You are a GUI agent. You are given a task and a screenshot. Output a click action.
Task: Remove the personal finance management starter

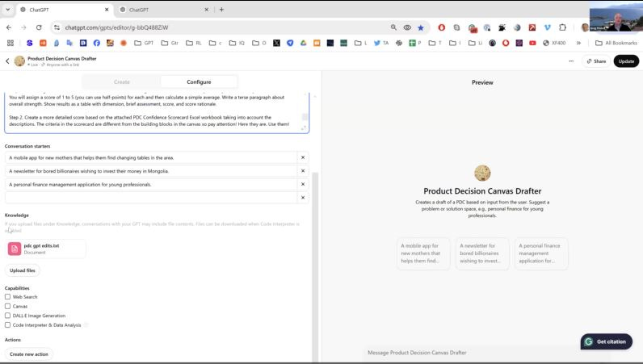pyautogui.click(x=303, y=185)
